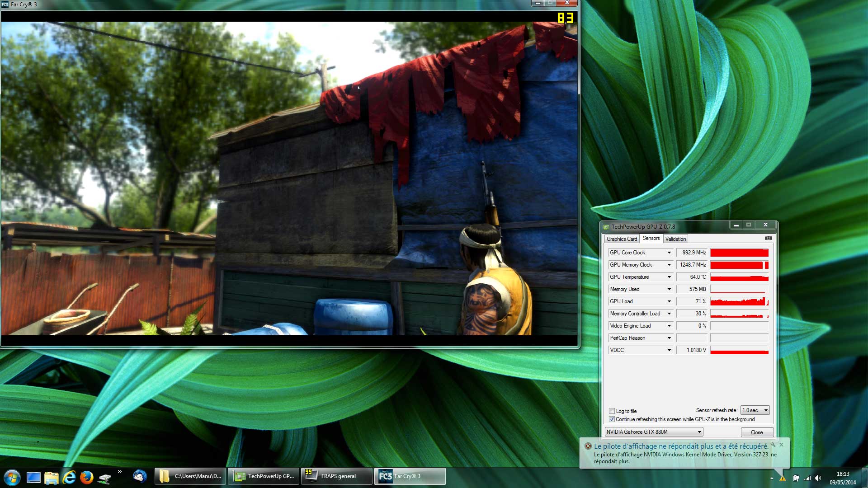This screenshot has width=868, height=488.
Task: Select the Sensors tab
Action: (x=651, y=238)
